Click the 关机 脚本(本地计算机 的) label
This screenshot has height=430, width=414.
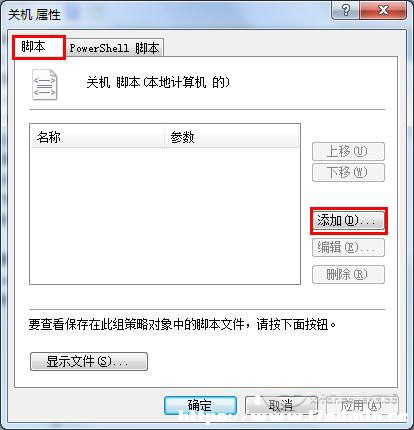click(x=158, y=82)
